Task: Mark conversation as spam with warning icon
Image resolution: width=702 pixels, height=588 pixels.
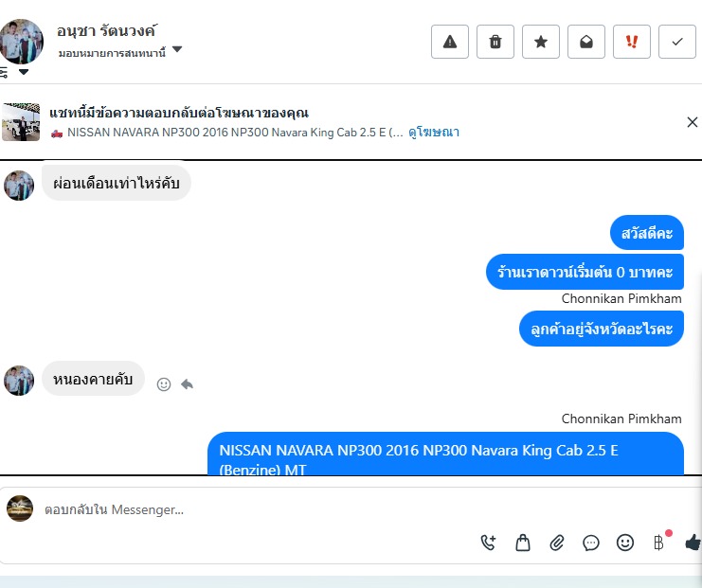Action: coord(449,42)
